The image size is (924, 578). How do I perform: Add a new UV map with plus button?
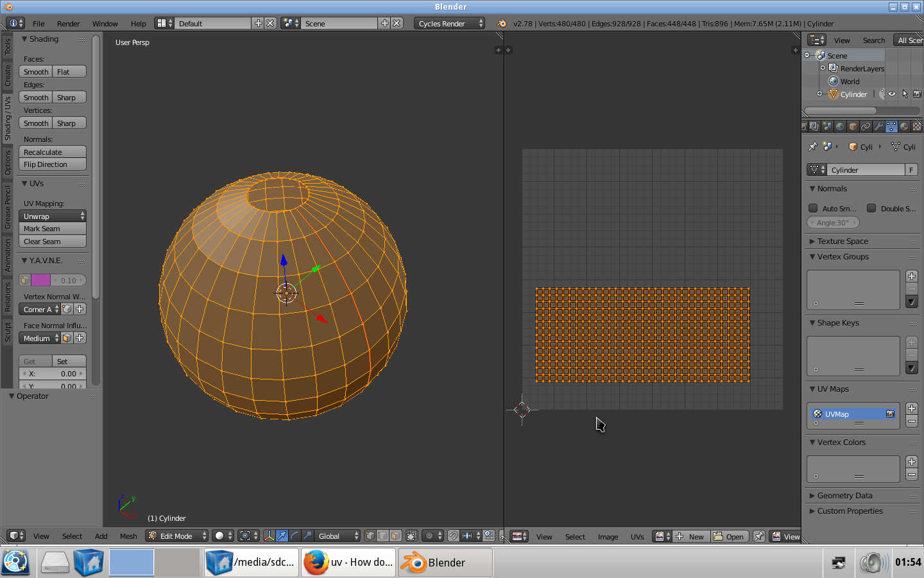(912, 408)
